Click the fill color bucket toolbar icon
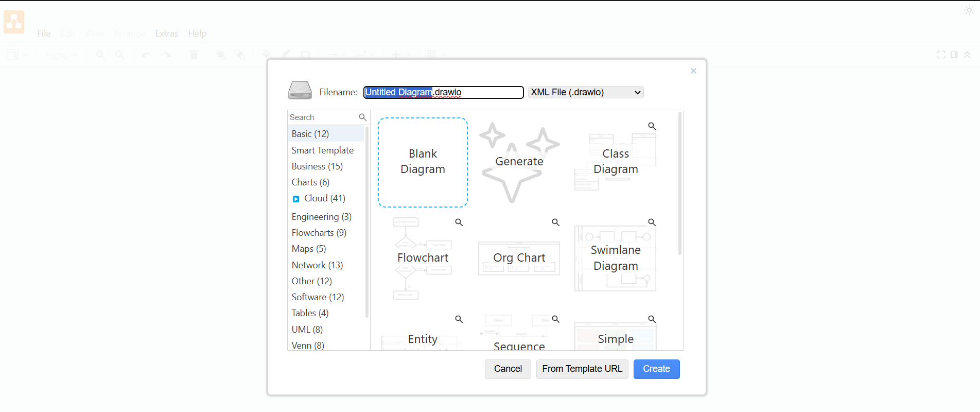 click(x=267, y=54)
